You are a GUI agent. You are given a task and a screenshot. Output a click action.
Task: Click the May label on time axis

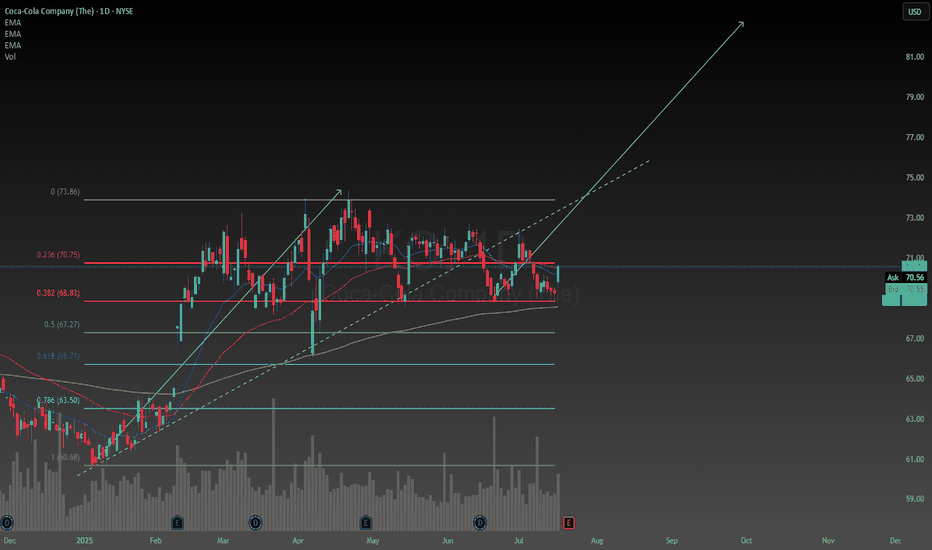[x=373, y=540]
